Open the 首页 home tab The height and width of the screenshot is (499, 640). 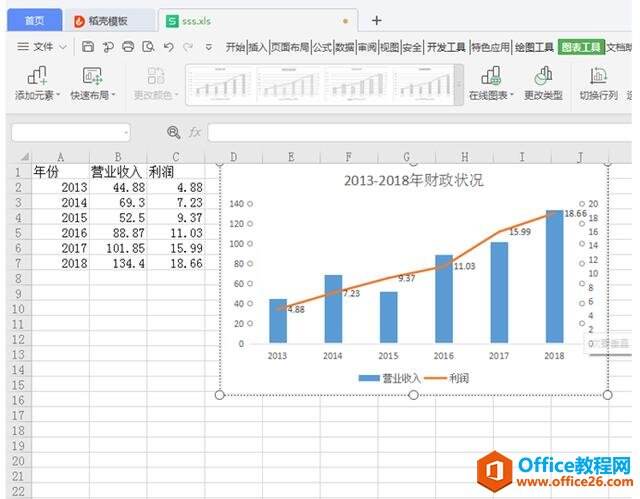coord(35,20)
